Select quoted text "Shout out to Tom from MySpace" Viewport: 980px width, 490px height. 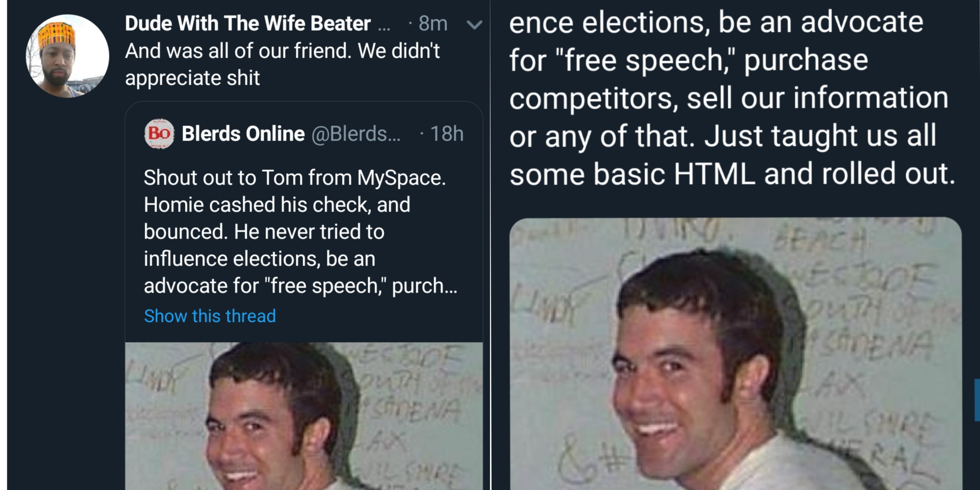click(x=295, y=178)
